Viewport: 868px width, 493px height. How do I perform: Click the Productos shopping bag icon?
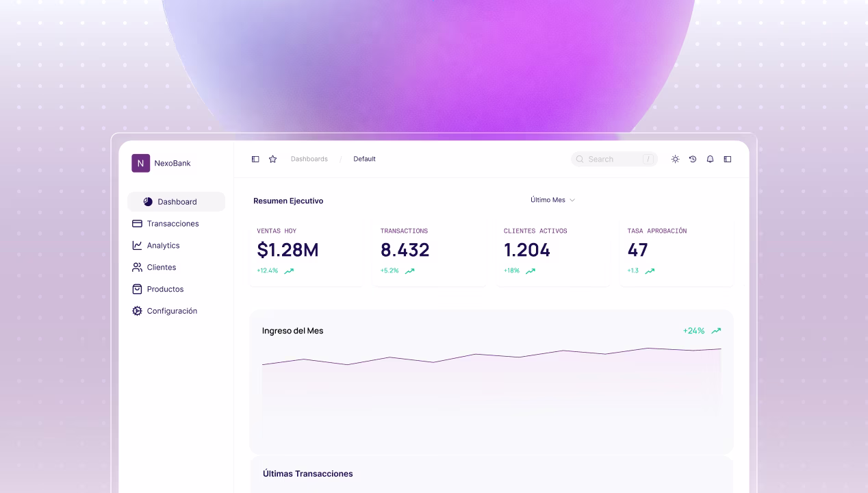(x=137, y=289)
